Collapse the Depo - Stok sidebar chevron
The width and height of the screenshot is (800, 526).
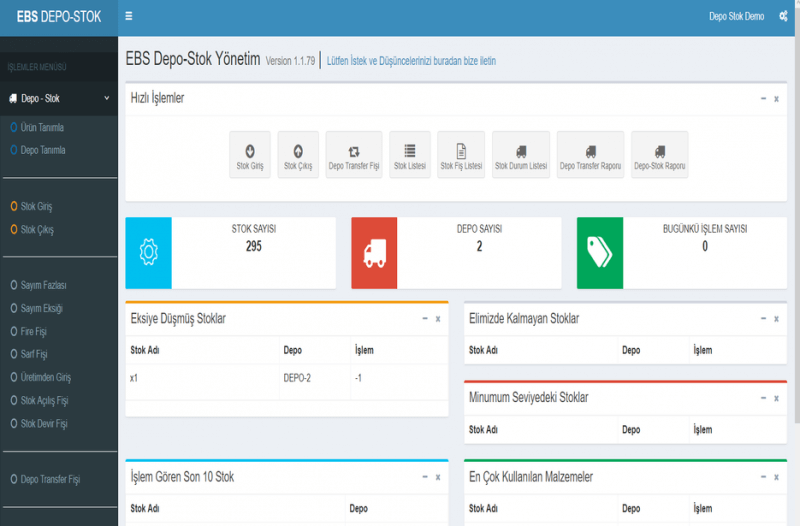point(107,98)
